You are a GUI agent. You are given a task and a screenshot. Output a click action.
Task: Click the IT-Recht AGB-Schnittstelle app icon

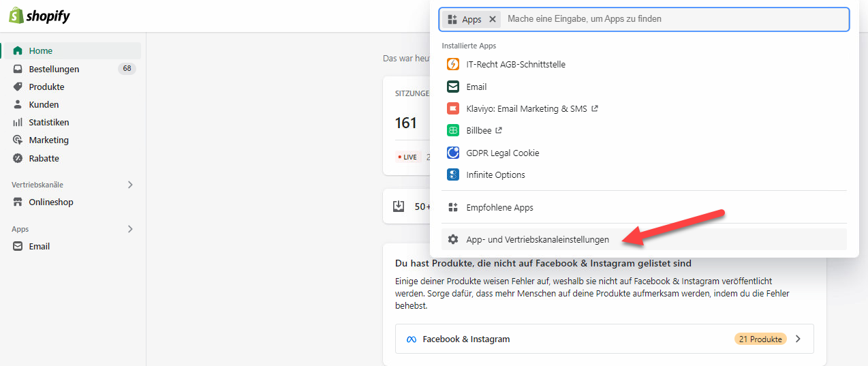click(x=453, y=64)
